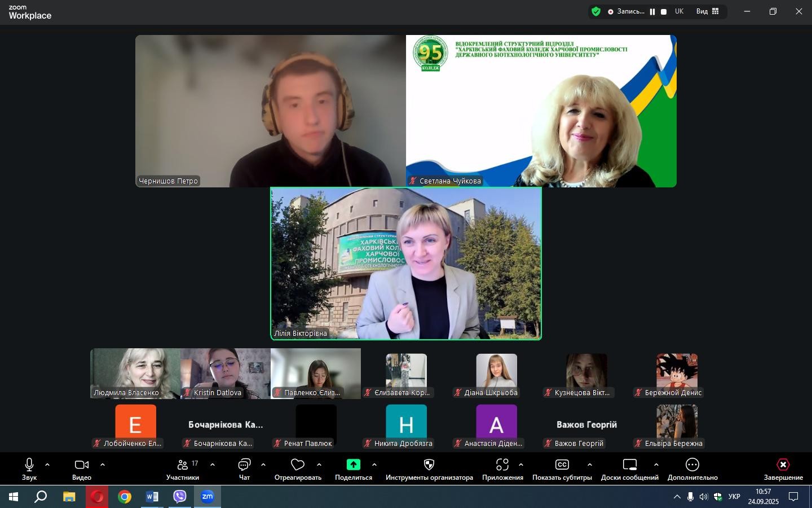The width and height of the screenshot is (812, 508).
Task: Expand video settings arrow next to camera
Action: (103, 465)
